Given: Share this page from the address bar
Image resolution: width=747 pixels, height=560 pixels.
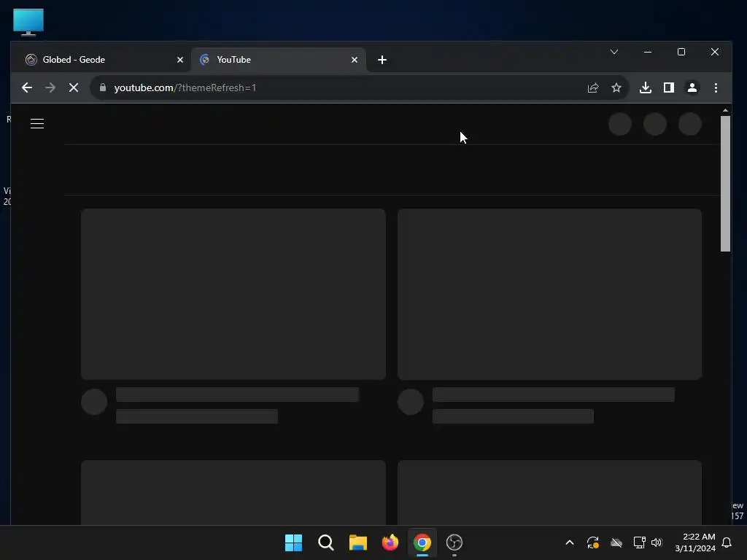Looking at the screenshot, I should click(x=593, y=87).
